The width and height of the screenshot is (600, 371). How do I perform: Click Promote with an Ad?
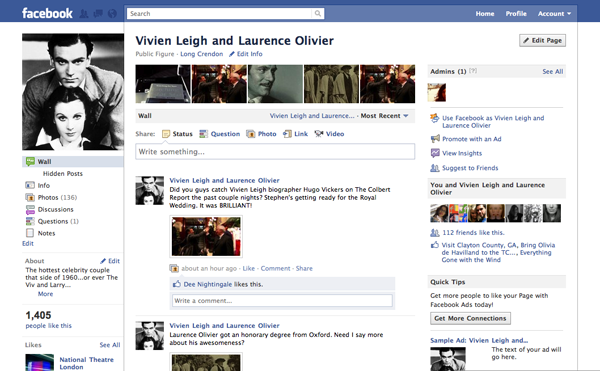[x=472, y=139]
